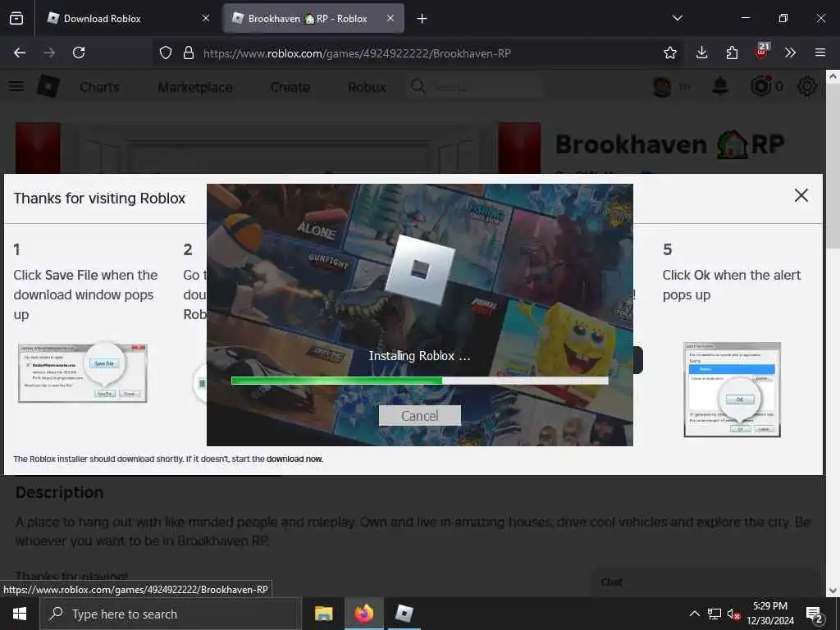The width and height of the screenshot is (840, 630).
Task: Open Roblox settings gear
Action: [x=807, y=85]
